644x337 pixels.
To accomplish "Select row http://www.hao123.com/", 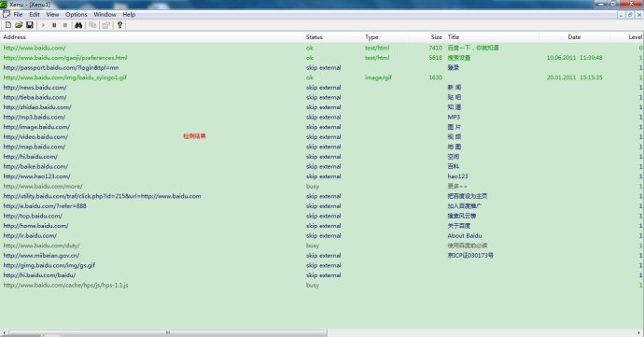I will (322, 176).
